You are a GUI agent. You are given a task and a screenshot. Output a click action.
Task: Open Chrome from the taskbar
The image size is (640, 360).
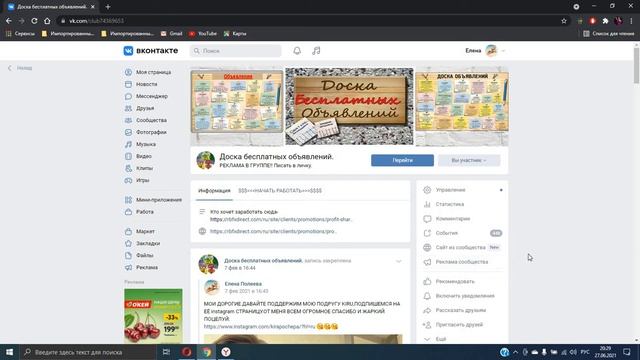(x=207, y=352)
